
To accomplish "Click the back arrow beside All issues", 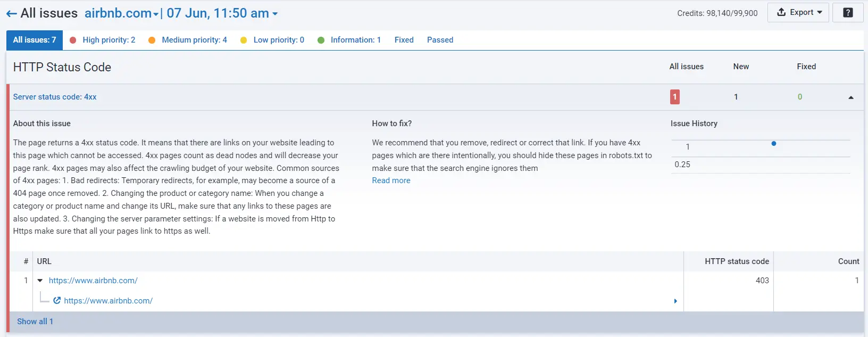I will point(11,14).
